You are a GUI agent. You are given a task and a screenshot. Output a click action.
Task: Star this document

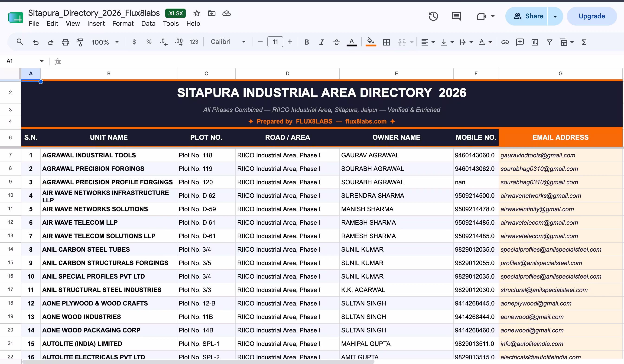click(x=197, y=13)
